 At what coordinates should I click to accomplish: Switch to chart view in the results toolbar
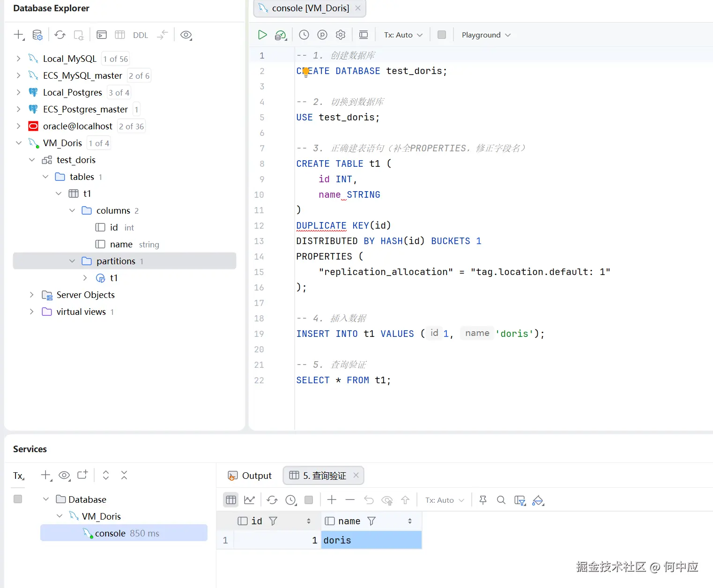(x=249, y=500)
